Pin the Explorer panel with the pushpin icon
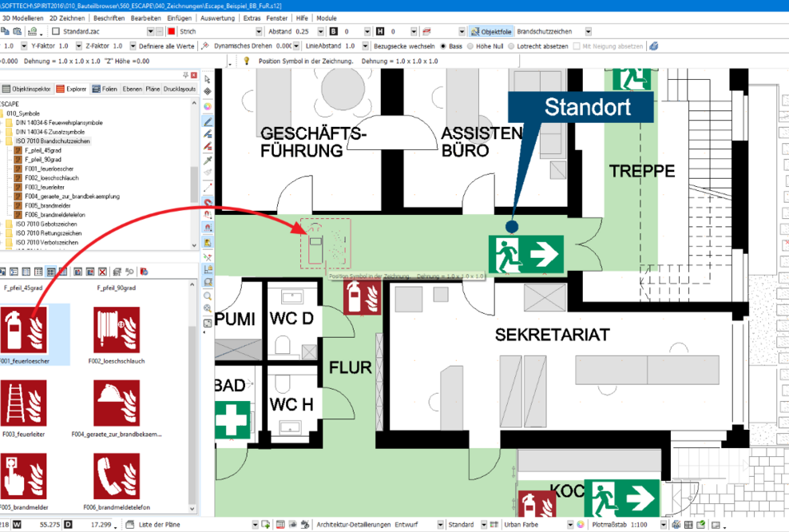The height and width of the screenshot is (532, 789). pyautogui.click(x=185, y=75)
